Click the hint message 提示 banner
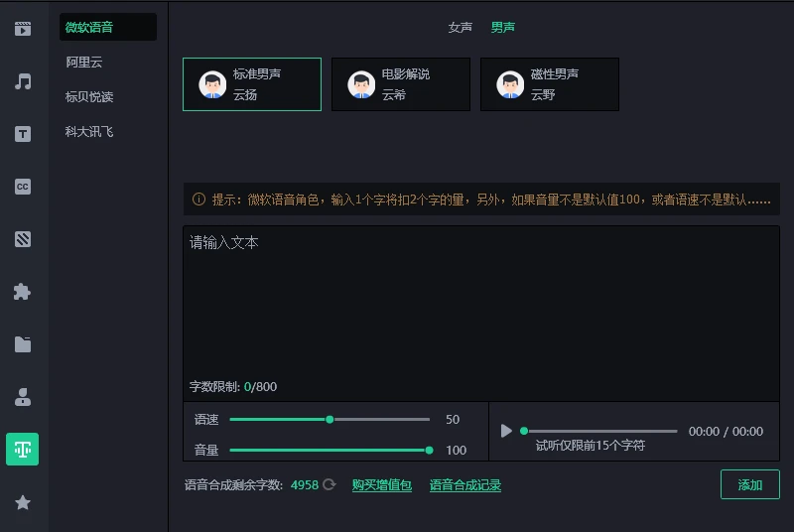The width and height of the screenshot is (794, 532). pyautogui.click(x=481, y=199)
